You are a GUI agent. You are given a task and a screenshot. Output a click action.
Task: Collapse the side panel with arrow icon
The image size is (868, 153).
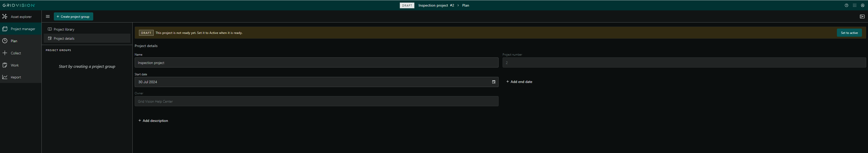point(862,16)
